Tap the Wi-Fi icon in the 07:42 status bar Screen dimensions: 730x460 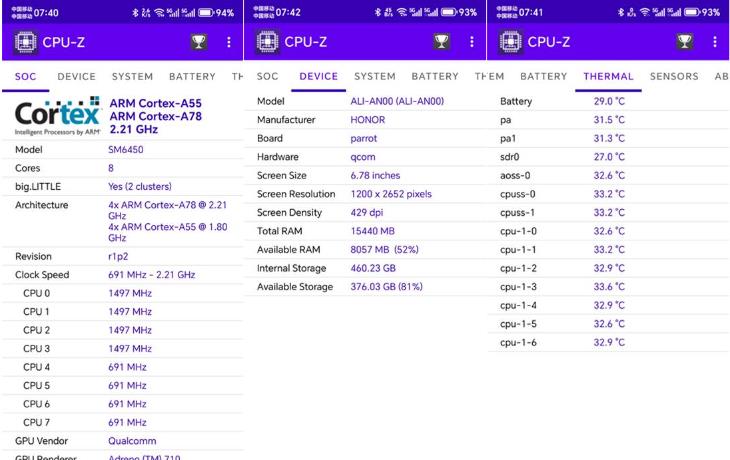point(402,12)
